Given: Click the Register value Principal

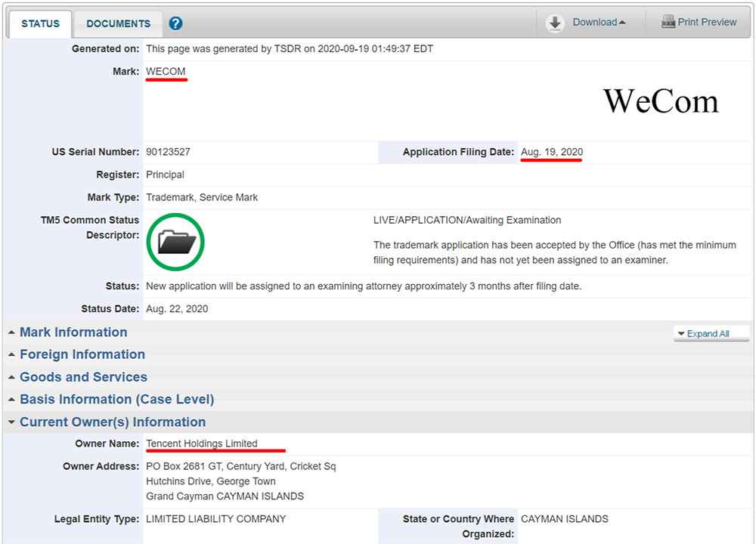Looking at the screenshot, I should pyautogui.click(x=165, y=175).
